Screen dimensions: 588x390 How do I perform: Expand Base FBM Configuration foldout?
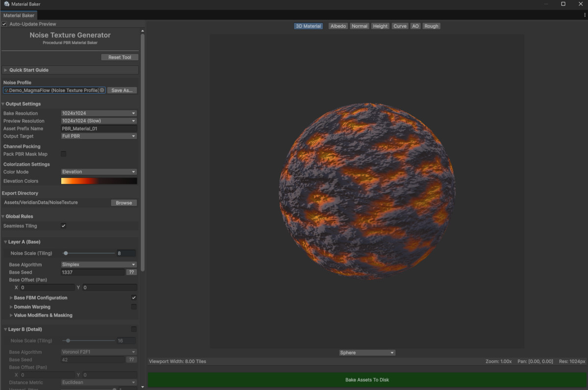pos(11,298)
